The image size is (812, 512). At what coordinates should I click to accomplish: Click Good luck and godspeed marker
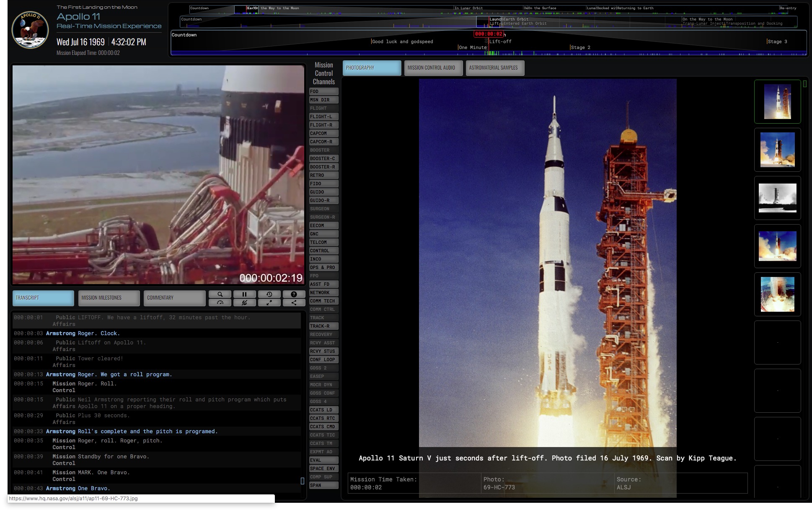[x=402, y=41]
